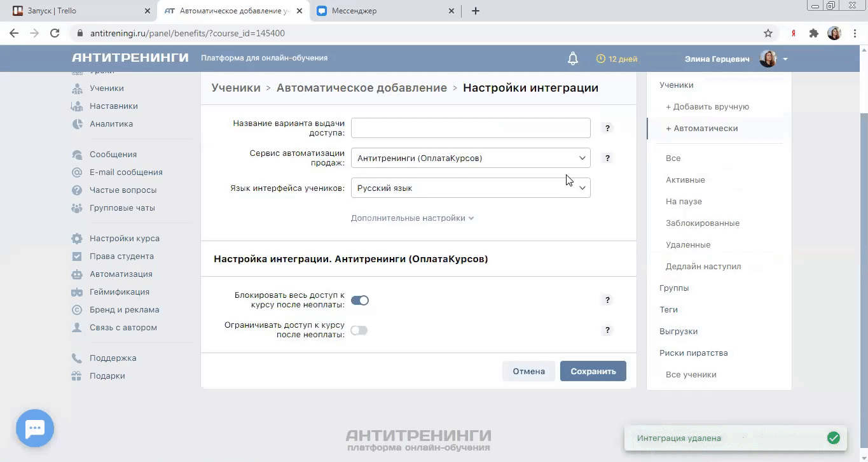Select + Добавить вручную in right menu
The image size is (868, 462).
[707, 106]
